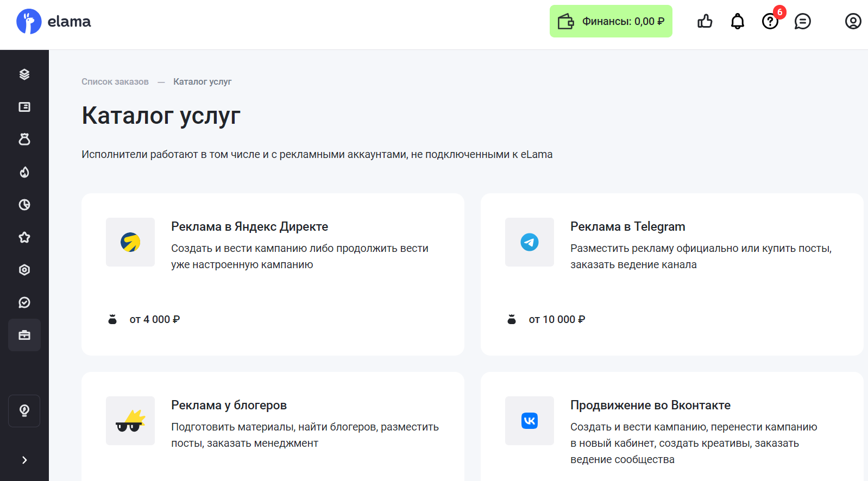This screenshot has width=868, height=481.
Task: Open the pie chart sidebar icon
Action: 24,205
